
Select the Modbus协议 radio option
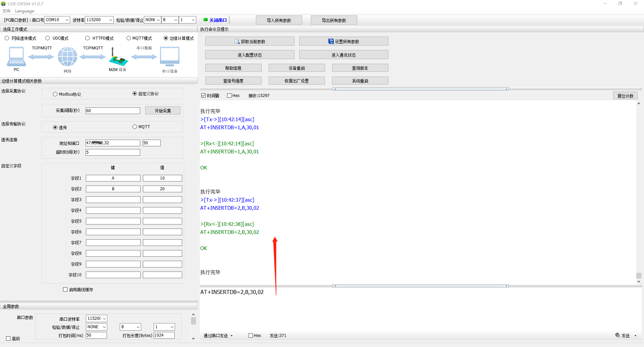click(x=55, y=94)
